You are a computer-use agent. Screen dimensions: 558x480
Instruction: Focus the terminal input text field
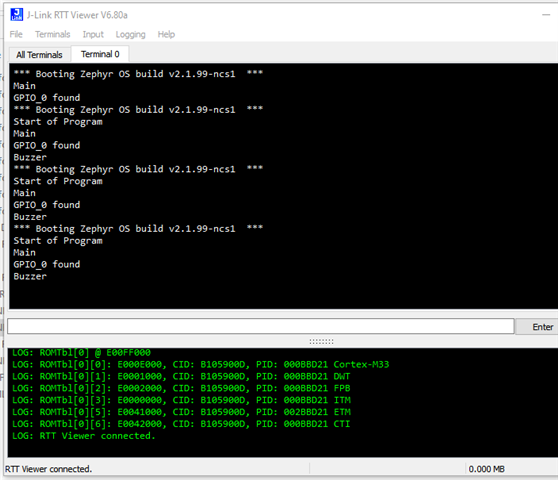pos(261,326)
